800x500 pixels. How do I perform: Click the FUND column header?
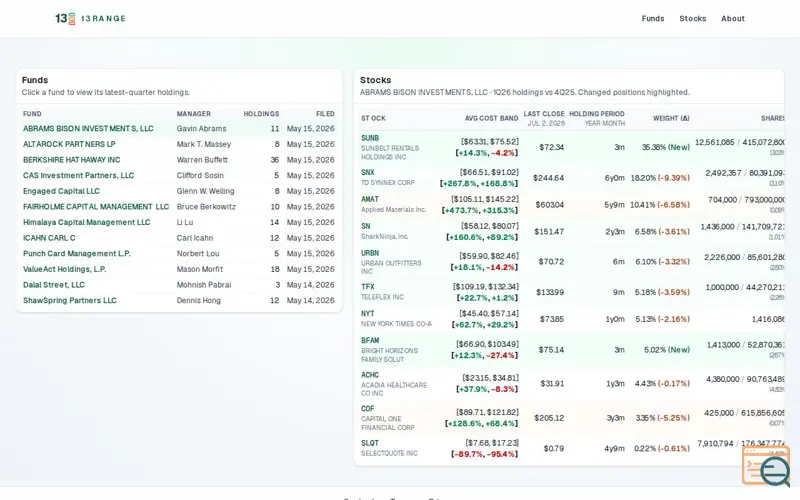tap(32, 114)
